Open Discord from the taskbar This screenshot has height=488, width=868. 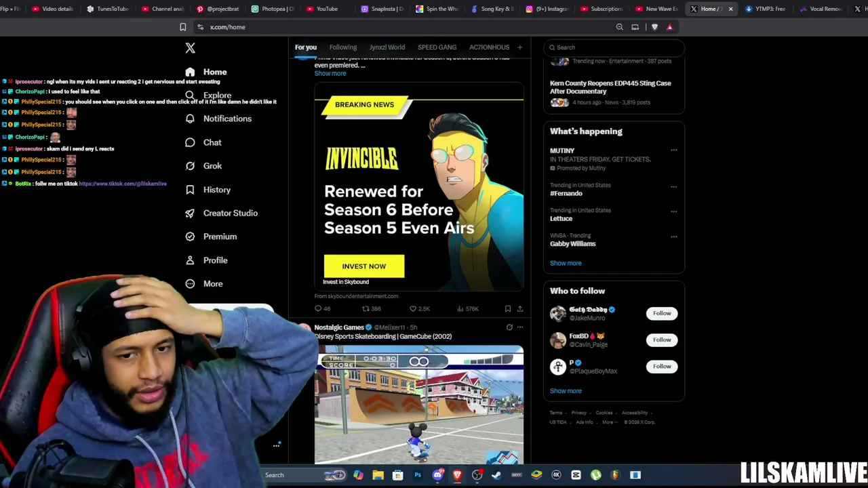(437, 475)
